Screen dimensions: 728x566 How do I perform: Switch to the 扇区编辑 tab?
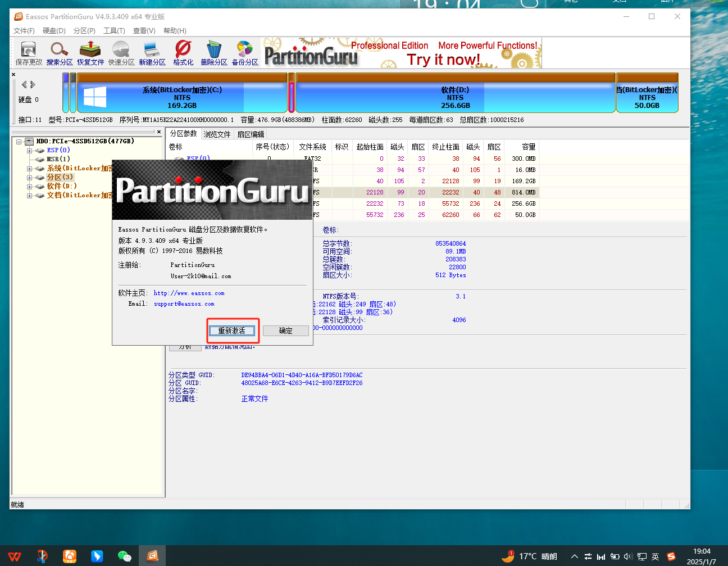251,134
